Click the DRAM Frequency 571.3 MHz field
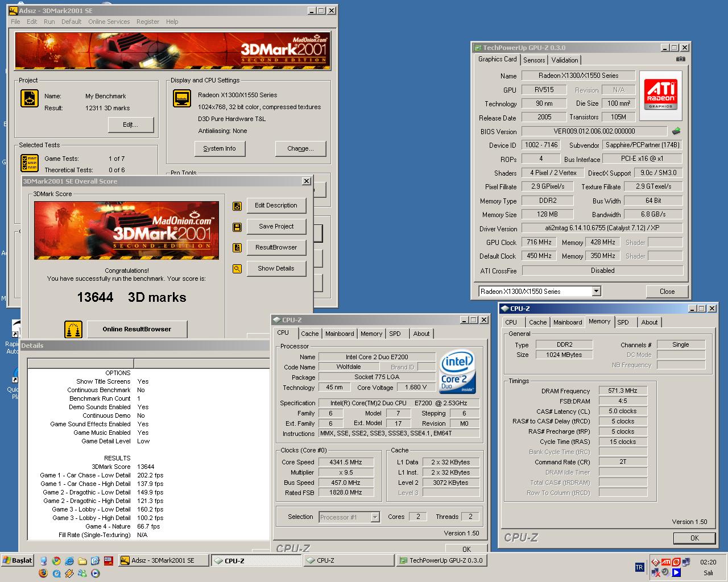728x582 pixels. point(623,390)
